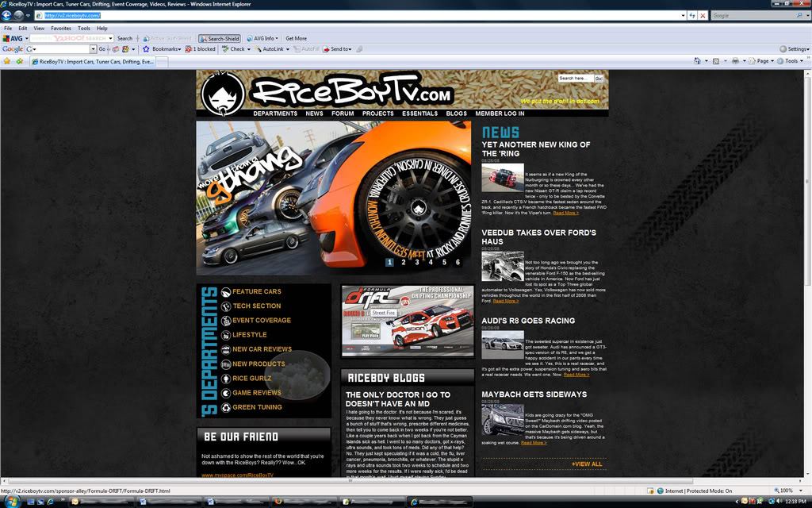Click Get More on AVG toolbar

coord(297,38)
